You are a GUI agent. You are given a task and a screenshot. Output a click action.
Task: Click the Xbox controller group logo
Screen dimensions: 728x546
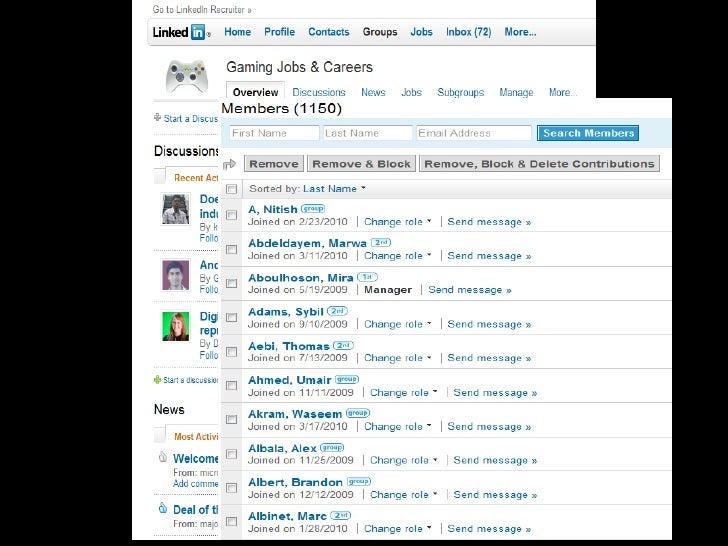click(x=186, y=76)
